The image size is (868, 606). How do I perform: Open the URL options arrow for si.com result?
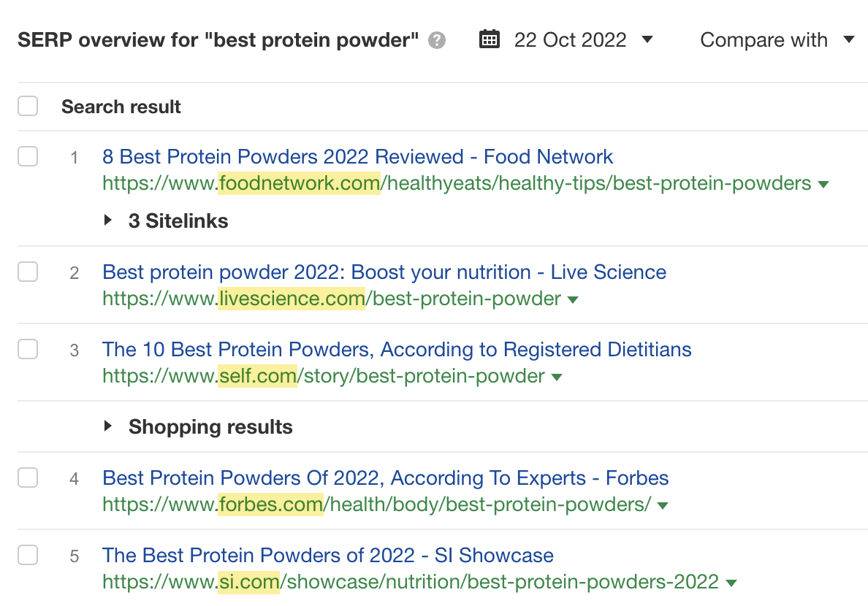point(731,582)
